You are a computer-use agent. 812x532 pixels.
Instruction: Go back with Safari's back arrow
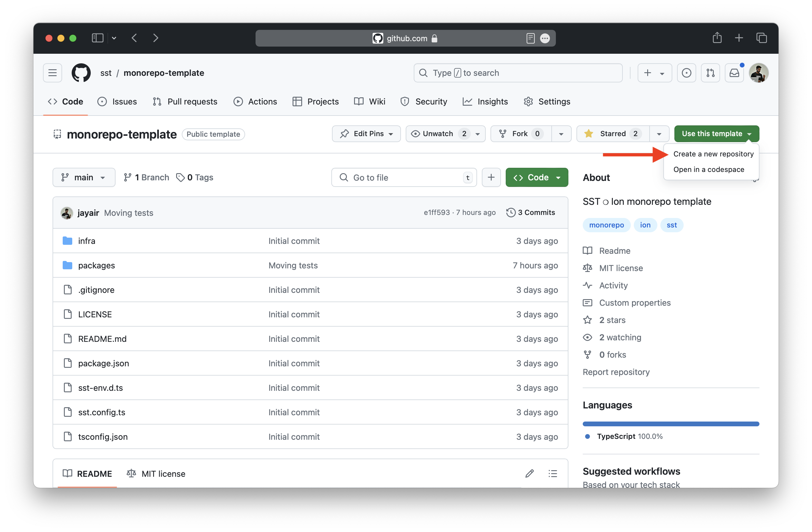pyautogui.click(x=134, y=38)
